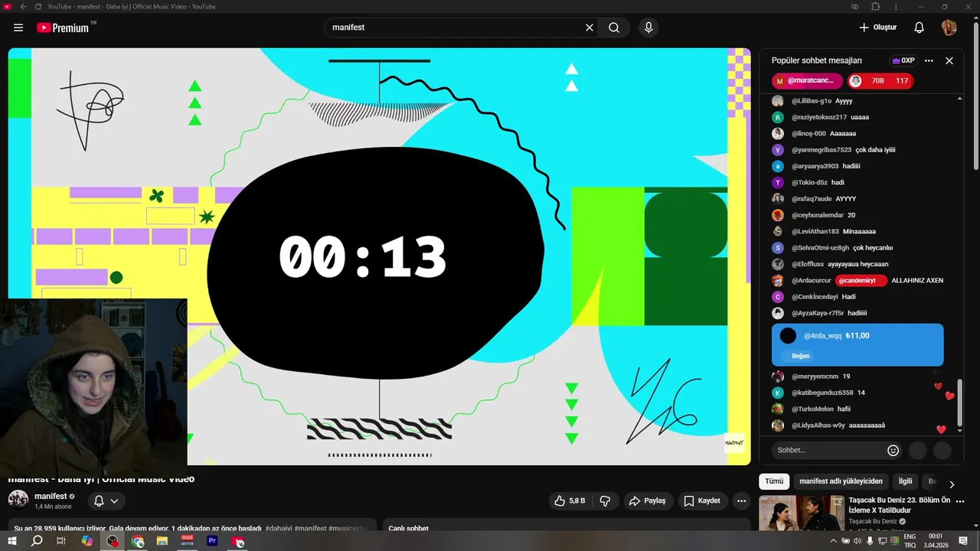
Task: Start voice search with the microphone
Action: click(648, 28)
